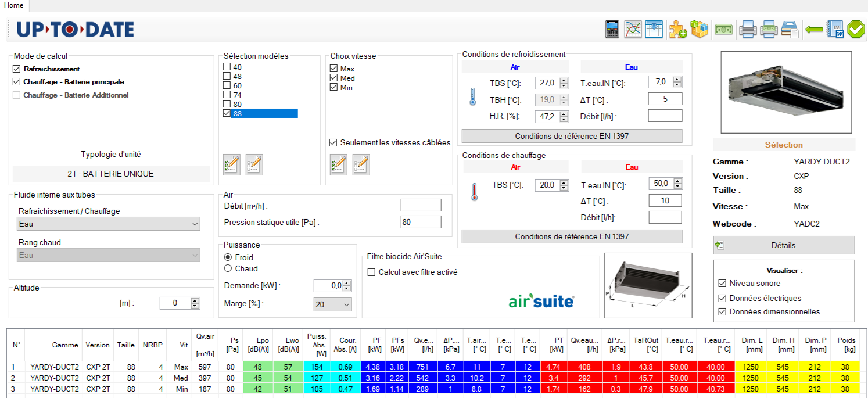The height and width of the screenshot is (398, 868).
Task: Check model size 60 checkbox
Action: (227, 86)
